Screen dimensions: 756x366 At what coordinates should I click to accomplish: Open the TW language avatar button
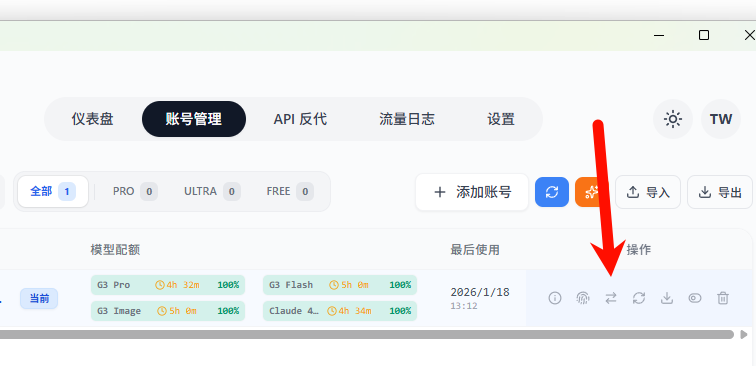click(x=721, y=119)
